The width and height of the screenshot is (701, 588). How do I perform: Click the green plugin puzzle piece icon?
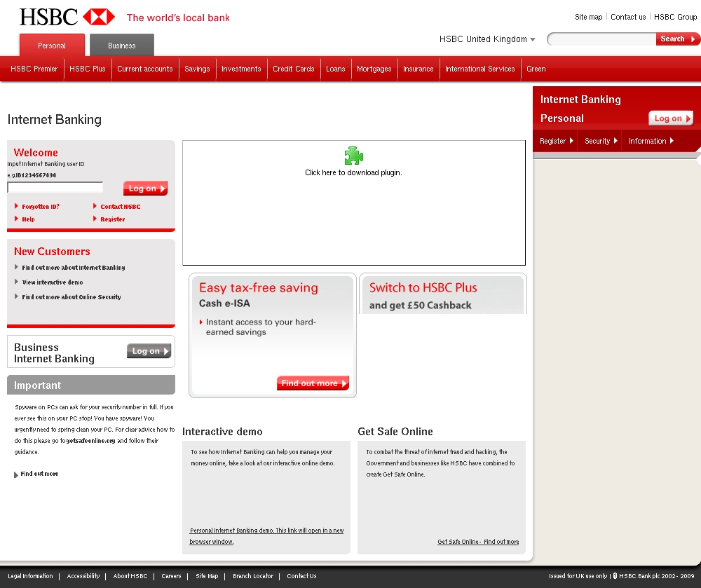point(353,156)
